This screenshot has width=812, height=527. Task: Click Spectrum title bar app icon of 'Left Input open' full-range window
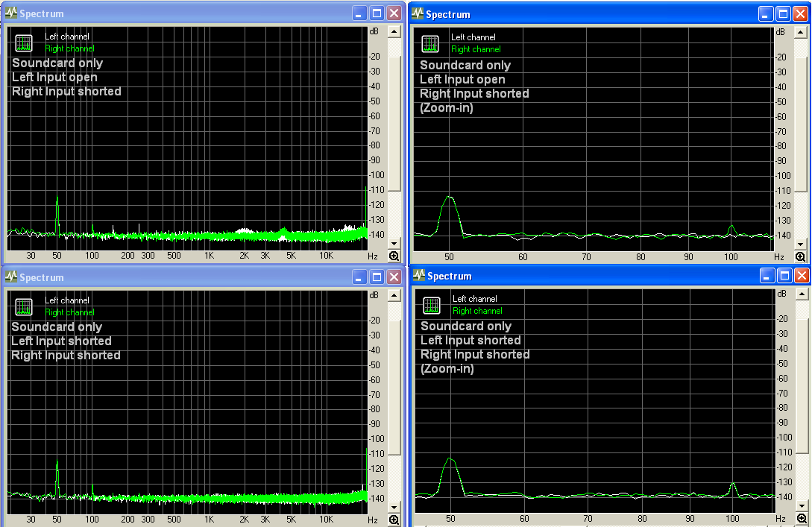[11, 13]
